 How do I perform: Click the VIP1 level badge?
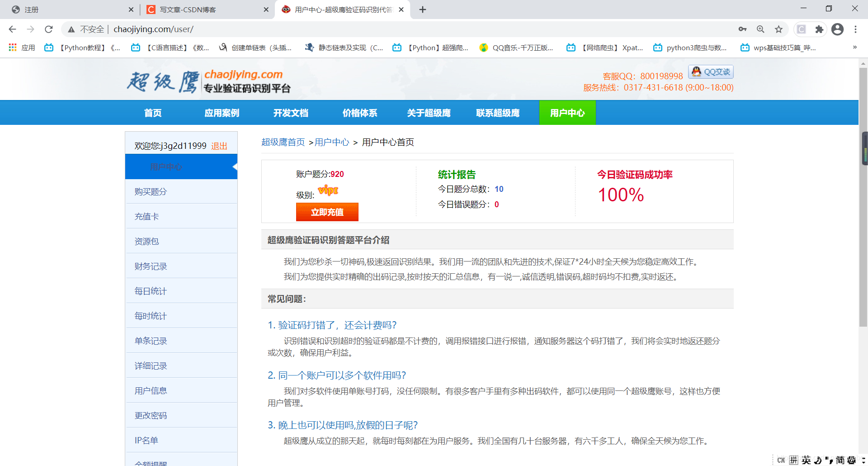pyautogui.click(x=328, y=190)
